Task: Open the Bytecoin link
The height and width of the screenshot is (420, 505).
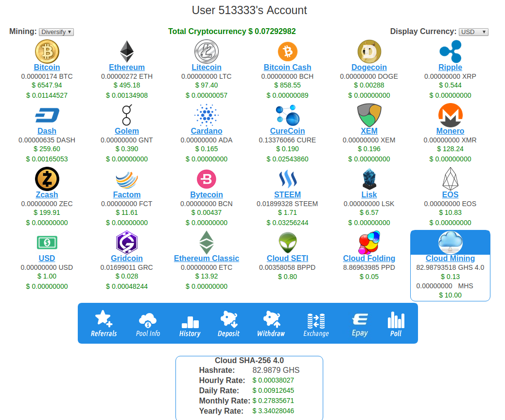Action: (207, 195)
